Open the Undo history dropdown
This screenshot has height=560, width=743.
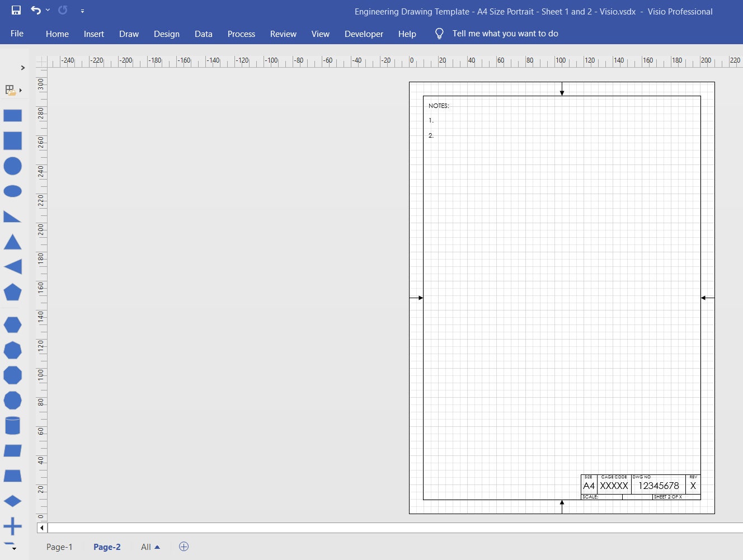[x=48, y=10]
